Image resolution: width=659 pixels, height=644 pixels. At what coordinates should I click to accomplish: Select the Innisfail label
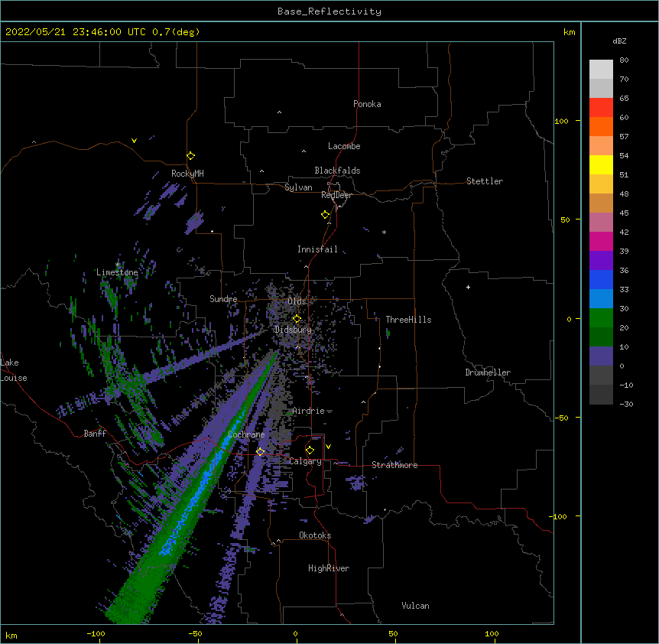pyautogui.click(x=317, y=249)
